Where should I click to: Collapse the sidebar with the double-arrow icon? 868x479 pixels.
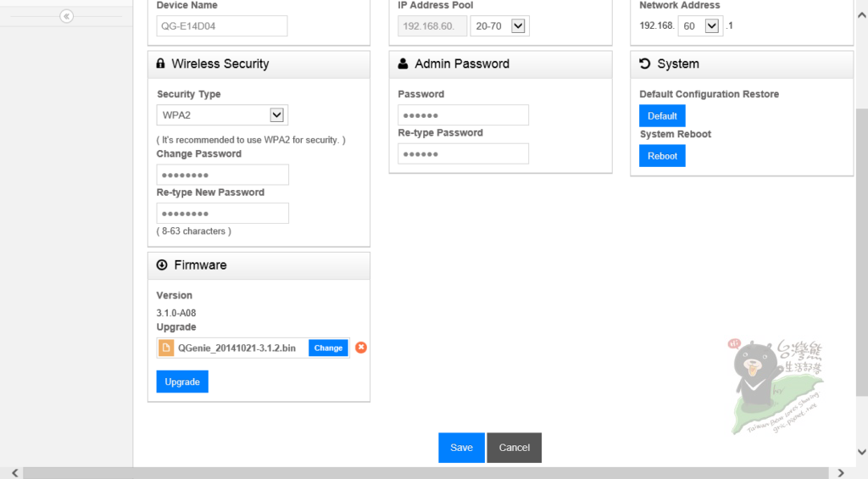point(66,16)
